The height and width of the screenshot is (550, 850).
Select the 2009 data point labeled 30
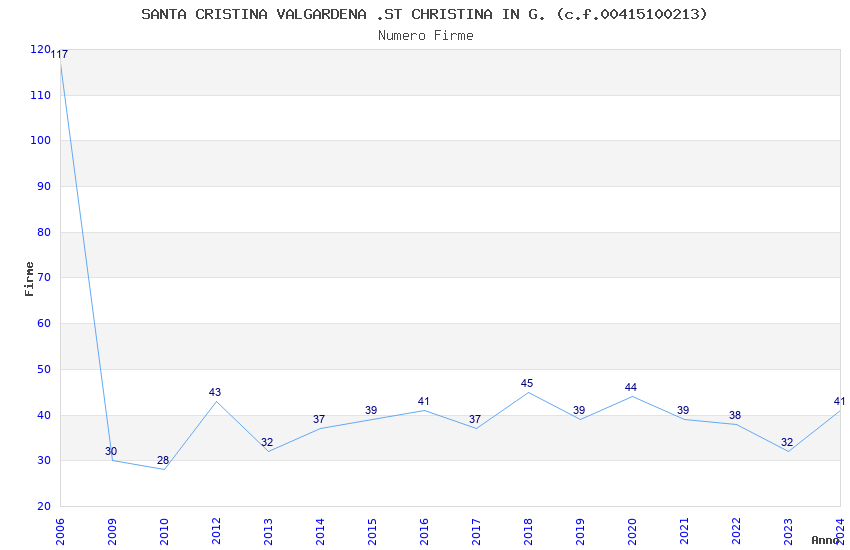(111, 460)
